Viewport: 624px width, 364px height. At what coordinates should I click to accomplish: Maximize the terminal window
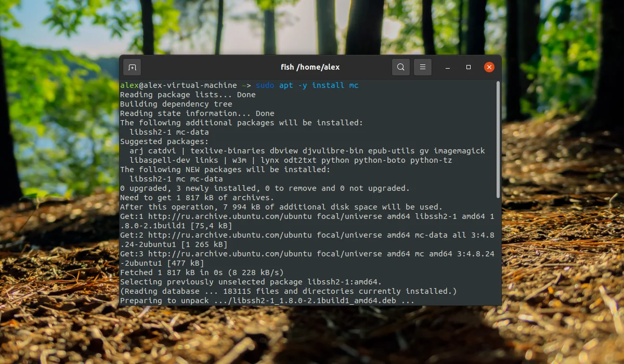coord(469,67)
